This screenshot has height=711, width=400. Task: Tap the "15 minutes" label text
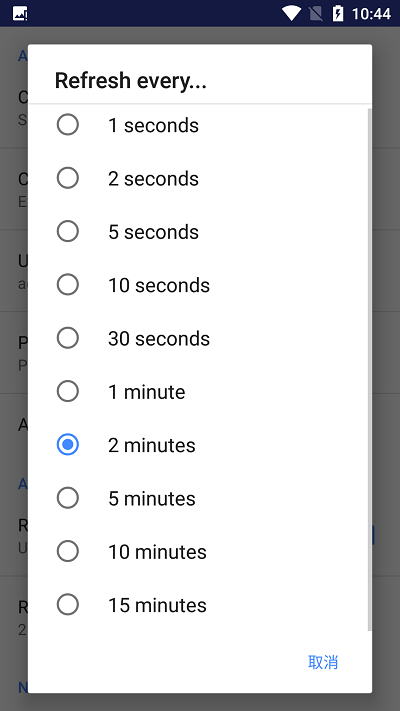pyautogui.click(x=157, y=605)
